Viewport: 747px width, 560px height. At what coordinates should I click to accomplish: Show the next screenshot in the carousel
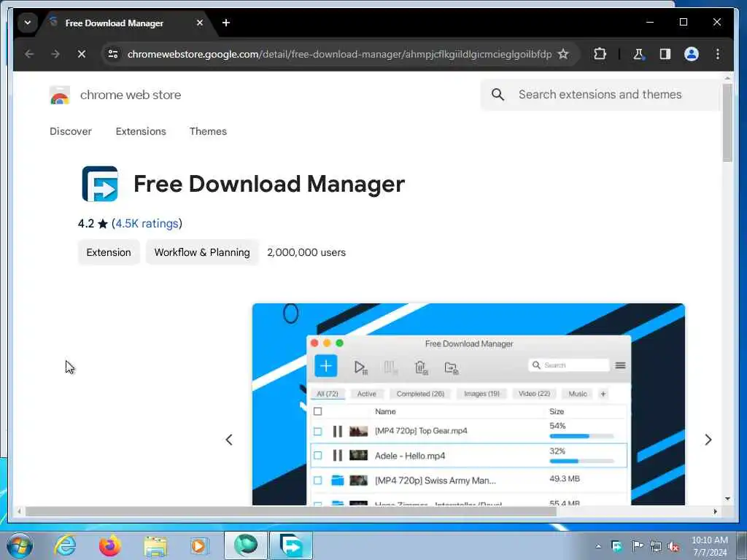tap(708, 440)
